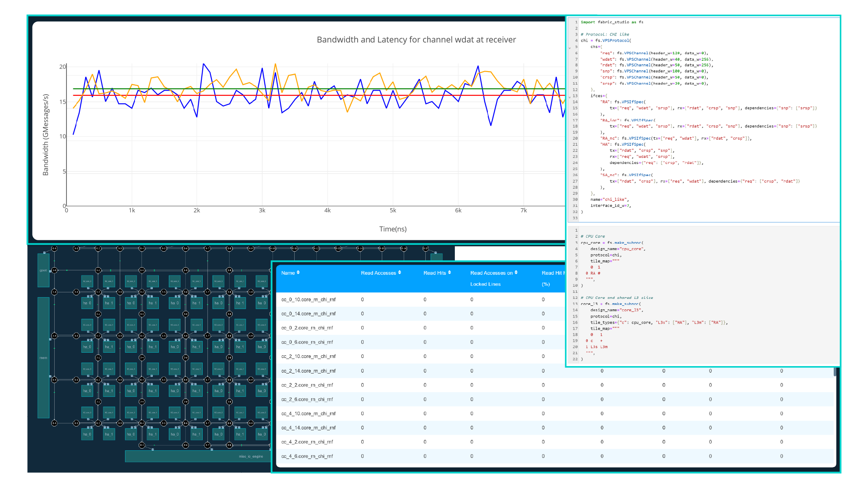868x488 pixels.
Task: Place cursor on interface_id_w=7 code line
Action: 610,206
